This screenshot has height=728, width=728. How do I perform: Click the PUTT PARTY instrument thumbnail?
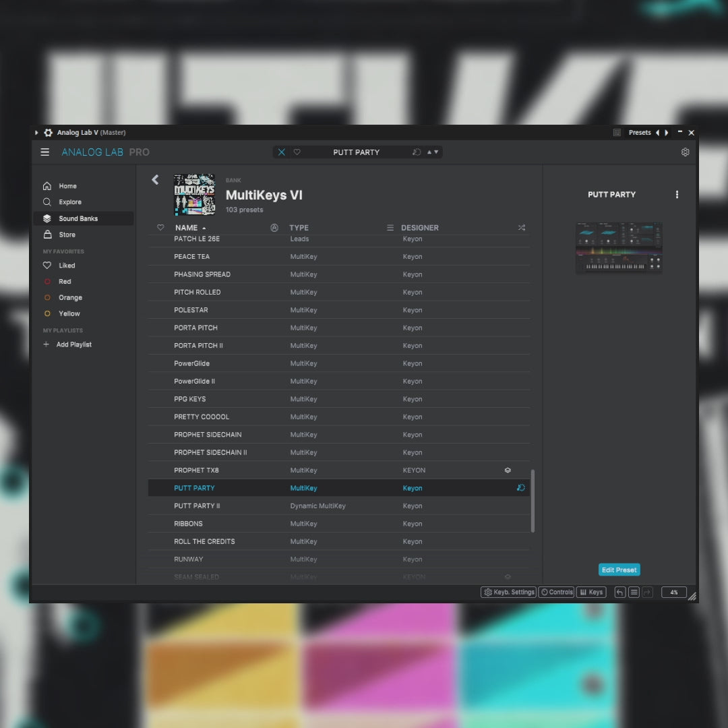619,248
